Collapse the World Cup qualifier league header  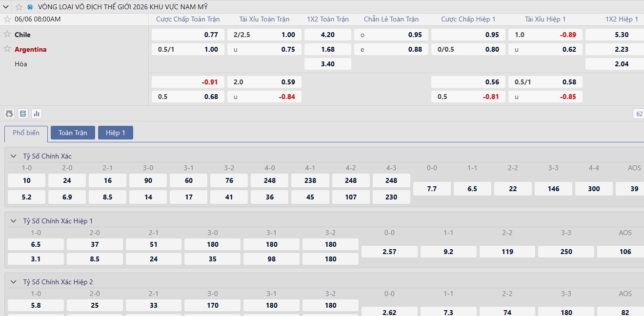click(6, 7)
